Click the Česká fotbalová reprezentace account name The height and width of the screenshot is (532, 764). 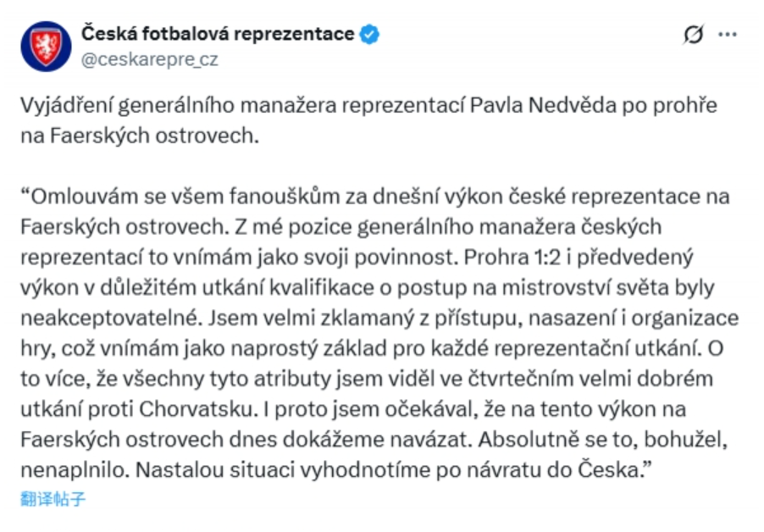pyautogui.click(x=218, y=34)
